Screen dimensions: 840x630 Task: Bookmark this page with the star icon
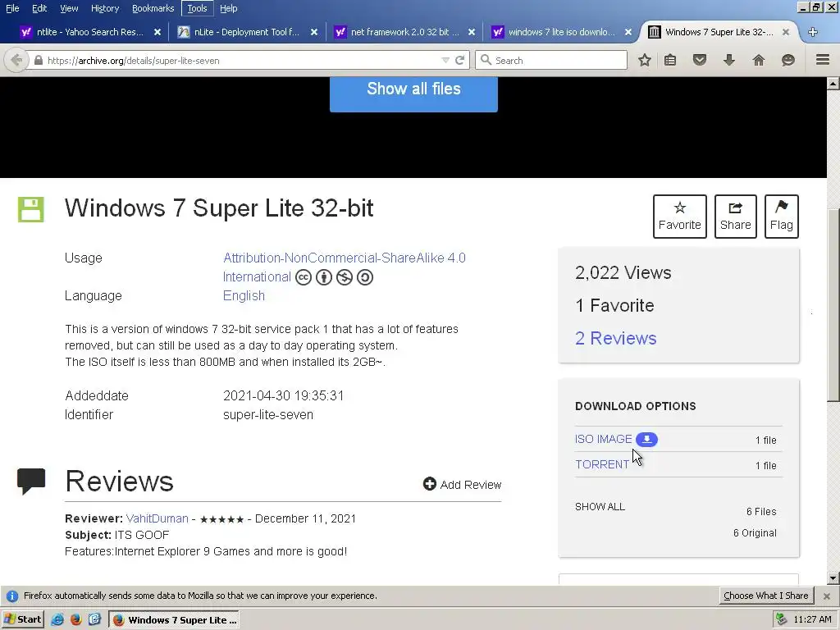(x=645, y=60)
